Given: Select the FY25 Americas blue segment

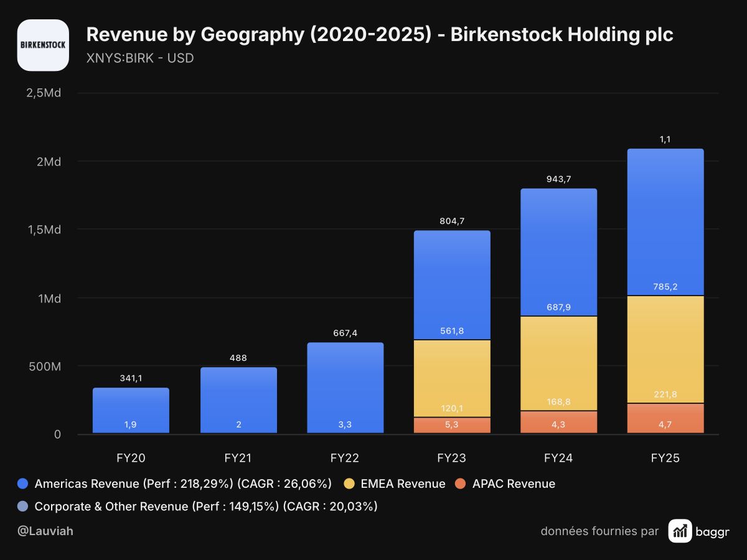Looking at the screenshot, I should coord(665,222).
